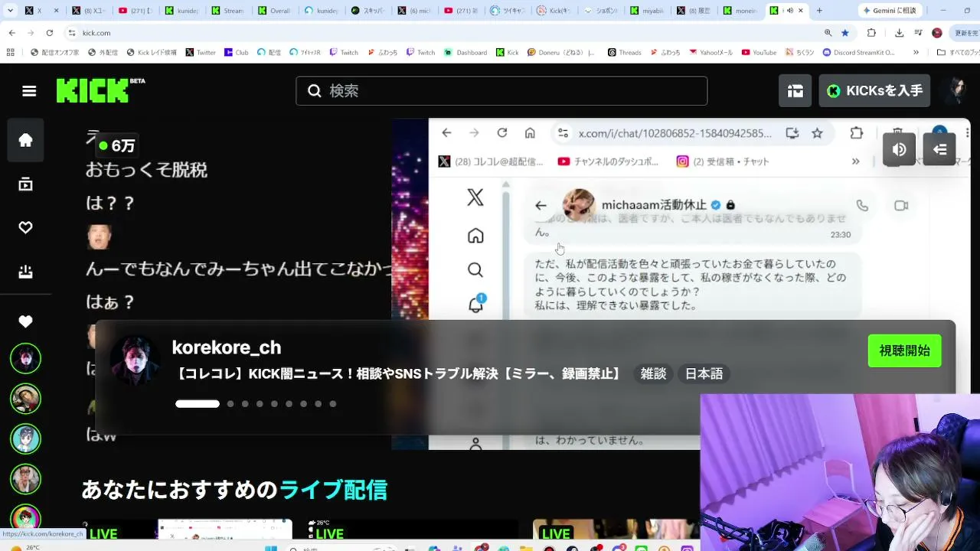Switch to the Stream browser tab
The width and height of the screenshot is (980, 551).
click(x=228, y=11)
